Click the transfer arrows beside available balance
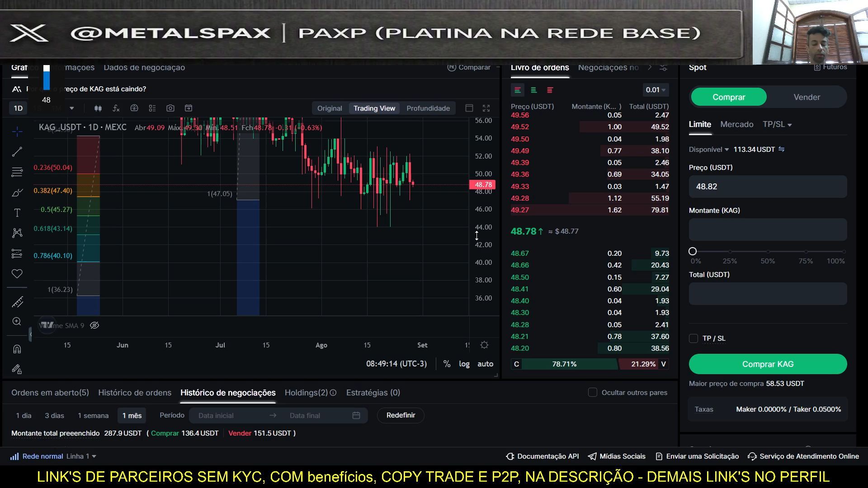868x488 pixels. coord(782,150)
